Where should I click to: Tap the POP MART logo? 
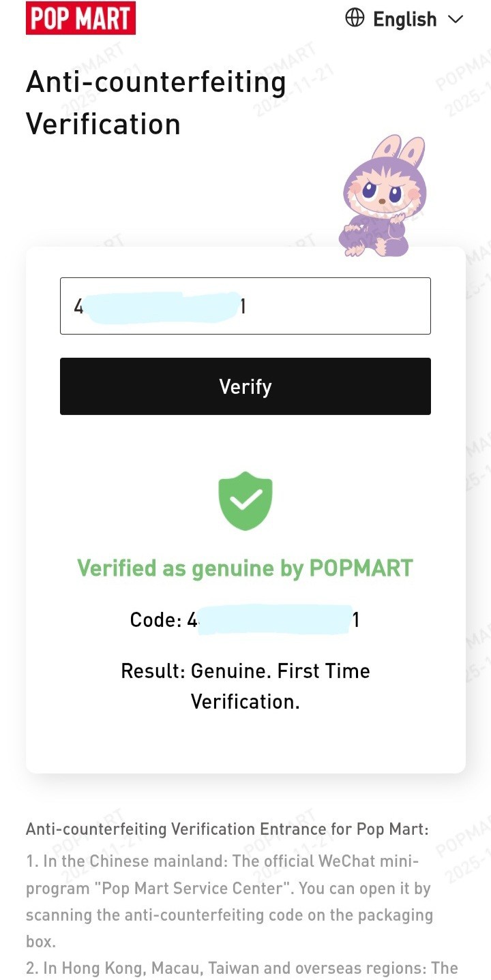click(x=80, y=18)
